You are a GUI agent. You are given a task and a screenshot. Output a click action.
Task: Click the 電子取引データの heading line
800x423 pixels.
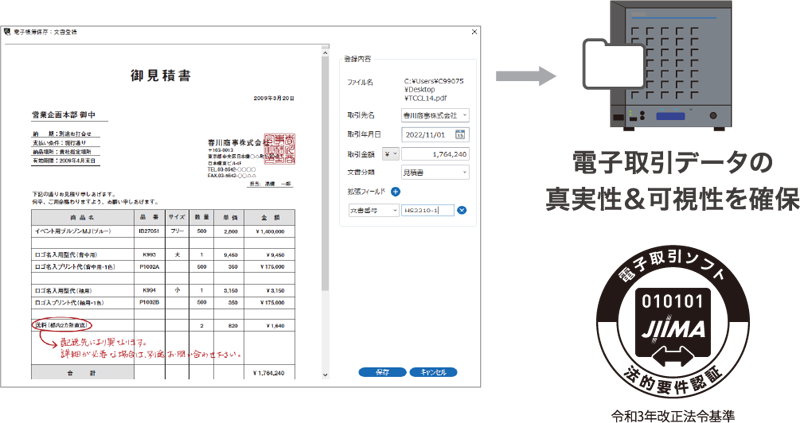tap(672, 163)
